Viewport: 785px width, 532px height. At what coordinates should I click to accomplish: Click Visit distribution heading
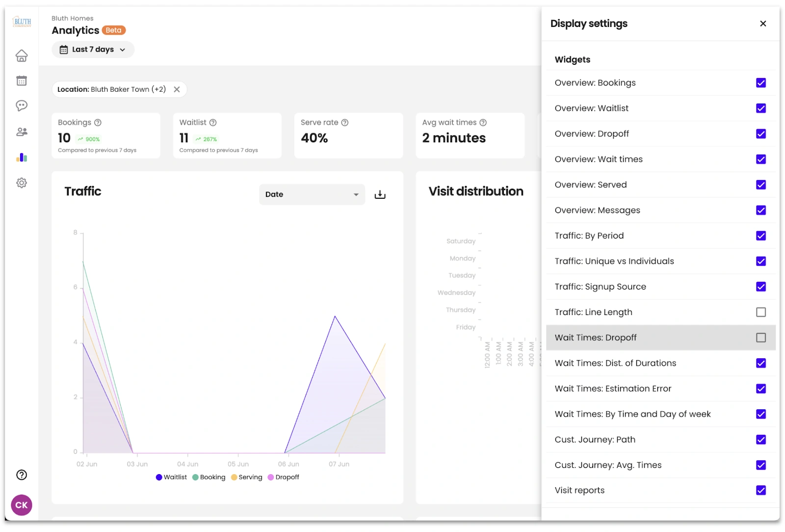(476, 191)
